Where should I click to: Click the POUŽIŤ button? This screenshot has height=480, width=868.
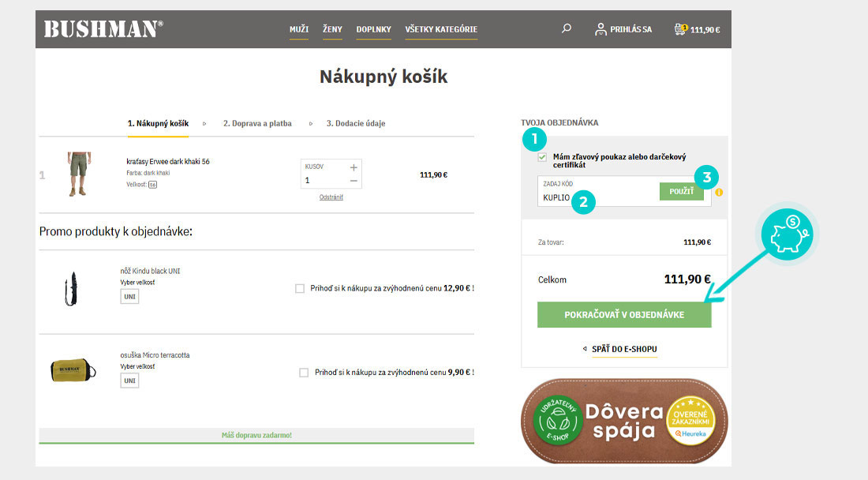pos(682,192)
